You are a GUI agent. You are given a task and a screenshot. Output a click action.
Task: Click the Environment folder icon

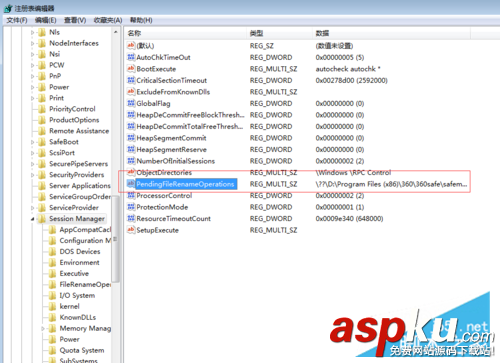tap(52, 263)
